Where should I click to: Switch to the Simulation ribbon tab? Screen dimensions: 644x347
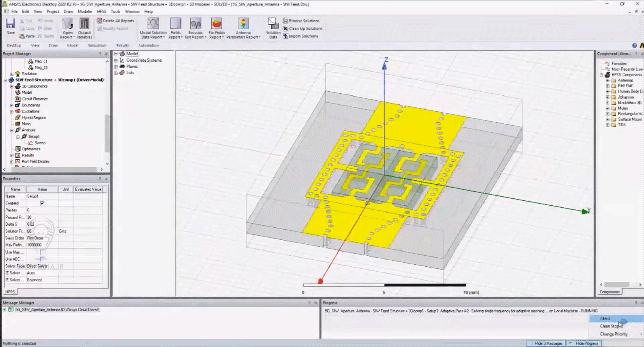[97, 45]
